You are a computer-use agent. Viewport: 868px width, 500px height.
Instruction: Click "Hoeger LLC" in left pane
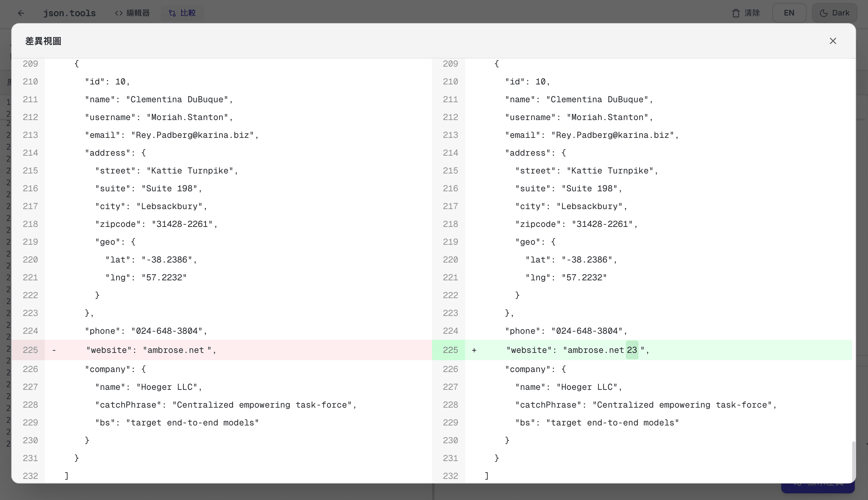(x=167, y=387)
